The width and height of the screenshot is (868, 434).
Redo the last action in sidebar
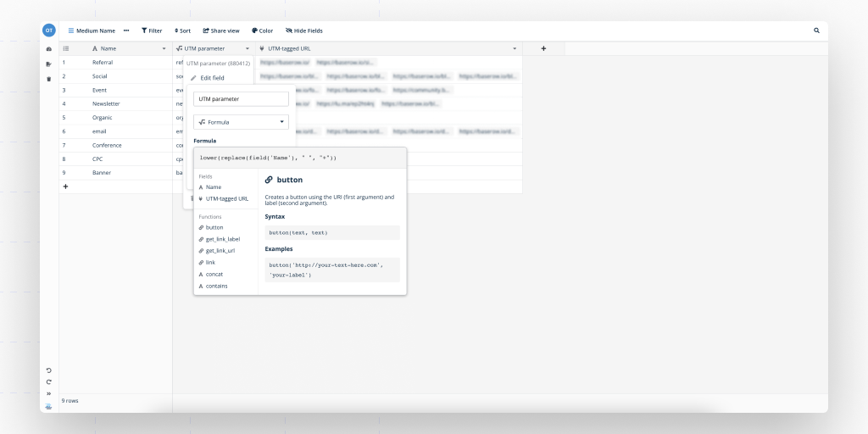point(48,382)
